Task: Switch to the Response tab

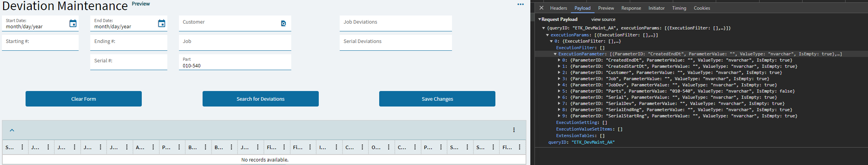Action: [631, 8]
